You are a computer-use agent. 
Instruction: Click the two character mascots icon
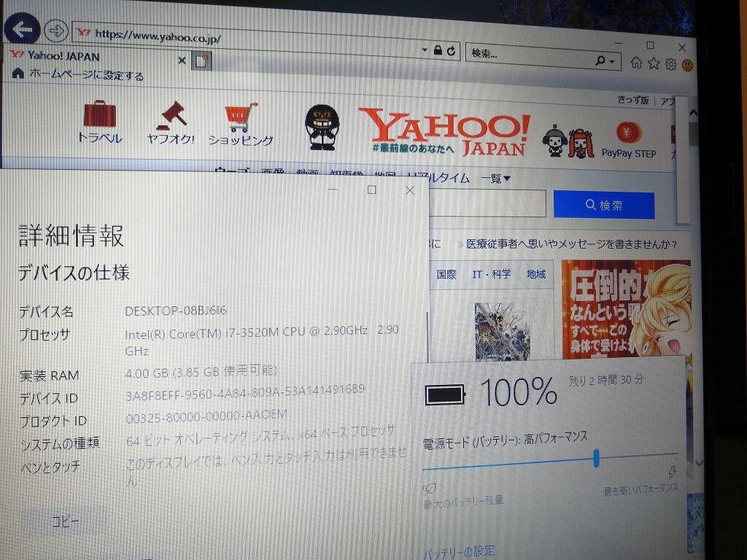pos(568,141)
